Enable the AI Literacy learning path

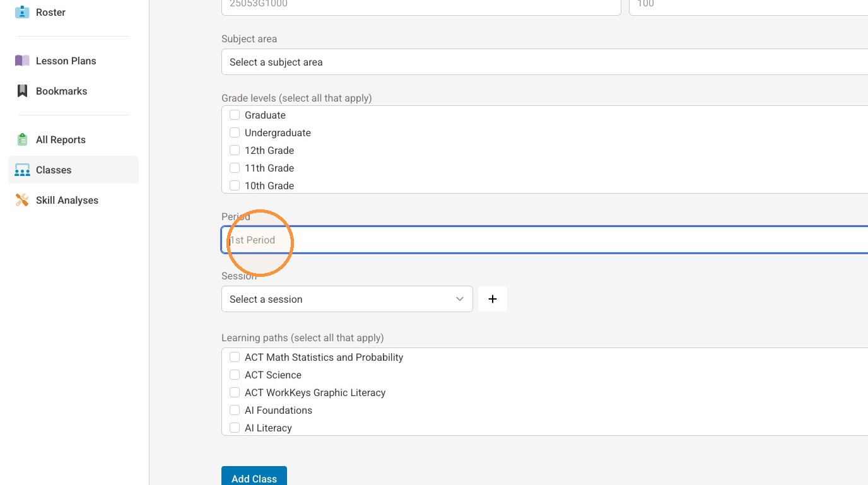pyautogui.click(x=235, y=428)
